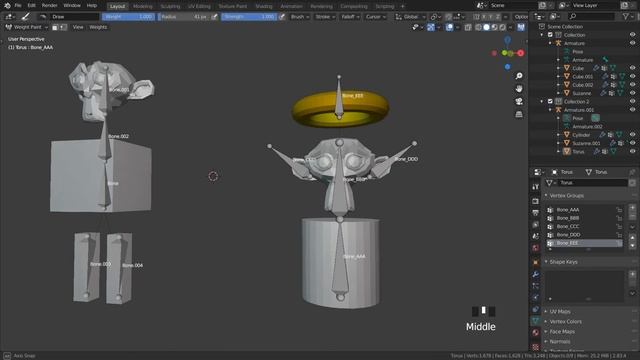Screen dimensions: 640x360
Task: Remove the selected vertex group with minus
Action: coord(632,216)
